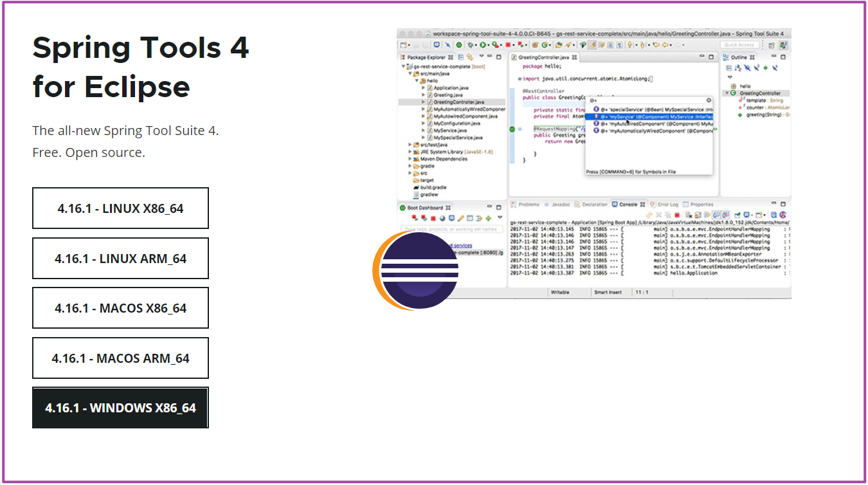
Task: Toggle Link with Editor in Package Explorer
Action: coord(469,57)
